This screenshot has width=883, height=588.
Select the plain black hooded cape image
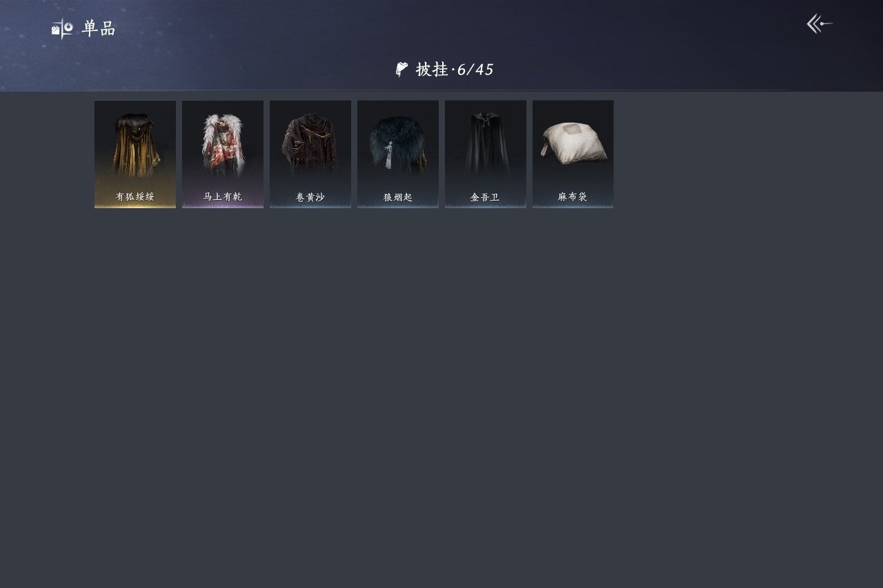pos(485,143)
